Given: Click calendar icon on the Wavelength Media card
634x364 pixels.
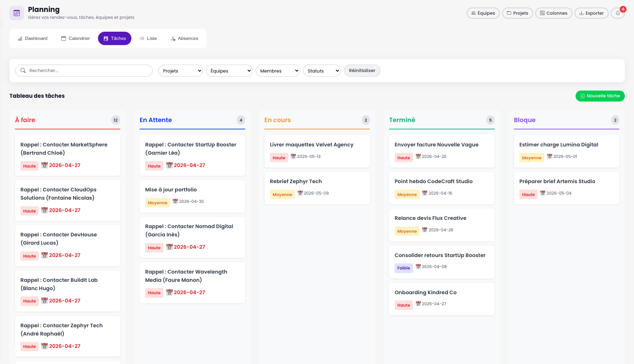Looking at the screenshot, I should coord(169,292).
